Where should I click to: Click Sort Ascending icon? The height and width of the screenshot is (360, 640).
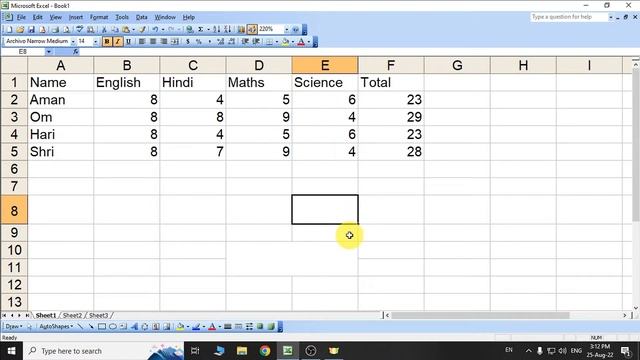[216, 29]
